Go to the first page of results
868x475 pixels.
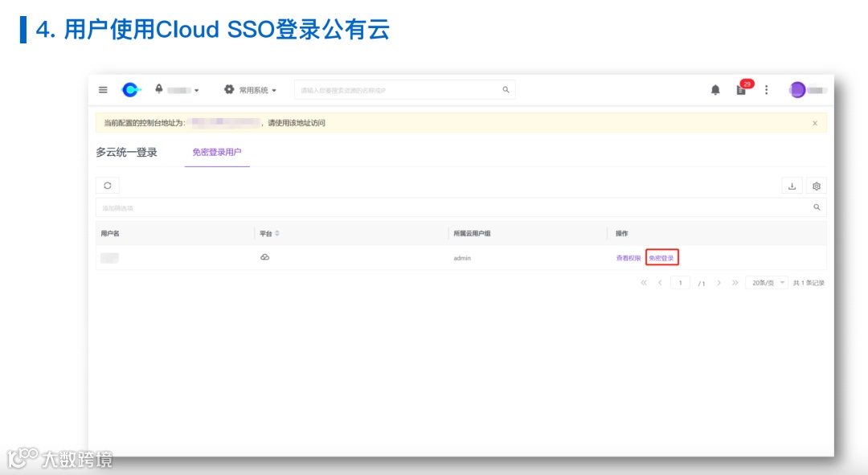[644, 283]
